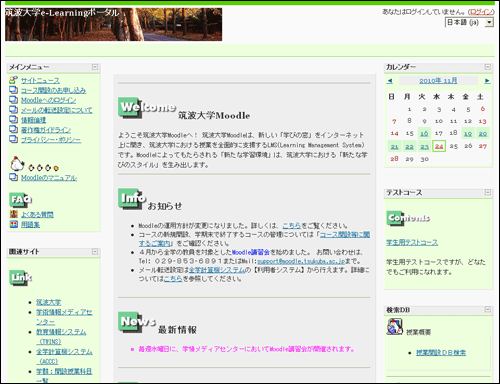
Task: Open the 著作権ガイドライン link
Action: click(46, 130)
